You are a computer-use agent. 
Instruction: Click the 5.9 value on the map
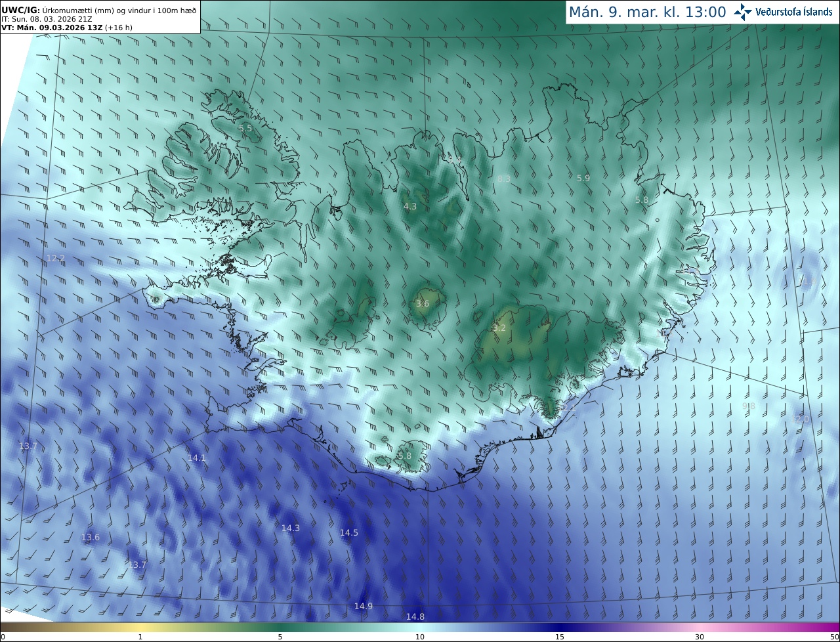583,178
